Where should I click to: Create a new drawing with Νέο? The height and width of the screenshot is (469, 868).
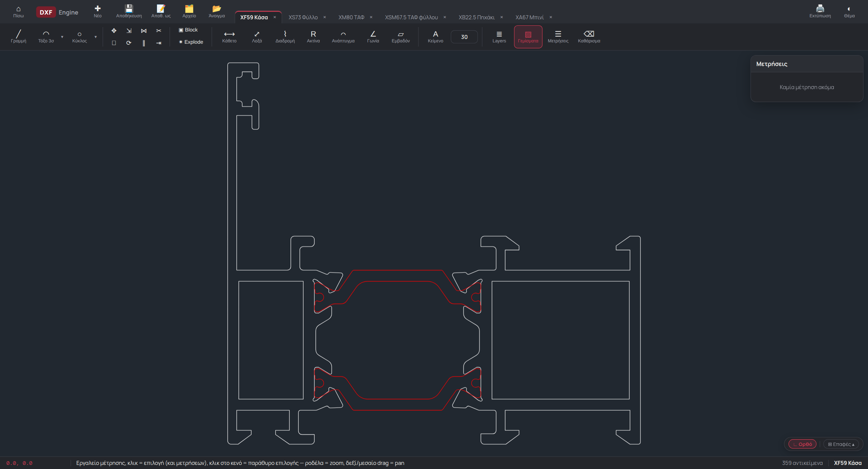click(98, 12)
